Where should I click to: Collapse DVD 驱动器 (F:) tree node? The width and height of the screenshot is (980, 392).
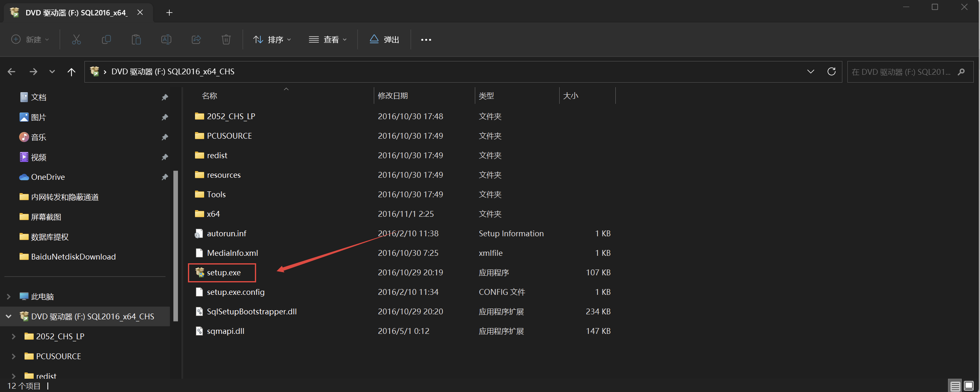pos(9,316)
